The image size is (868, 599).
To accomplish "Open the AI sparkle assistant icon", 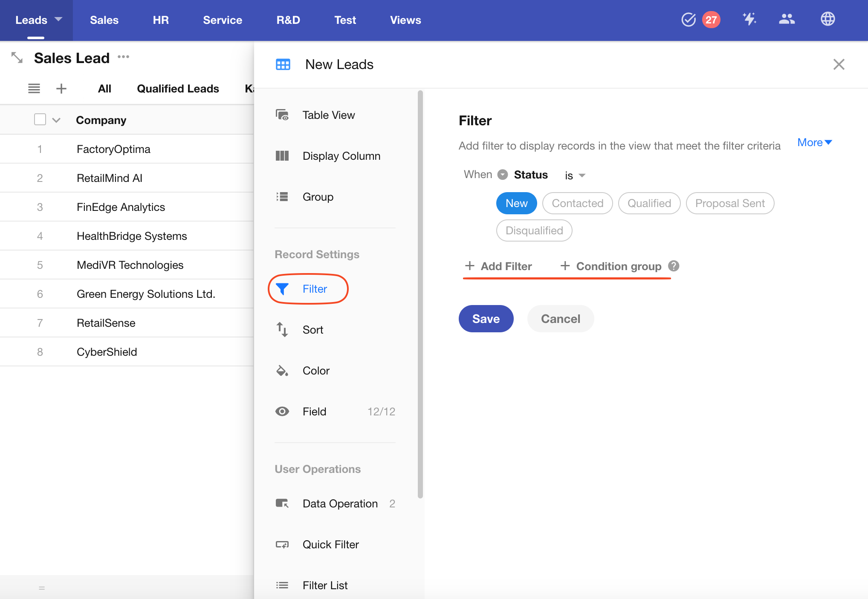I will pyautogui.click(x=749, y=19).
